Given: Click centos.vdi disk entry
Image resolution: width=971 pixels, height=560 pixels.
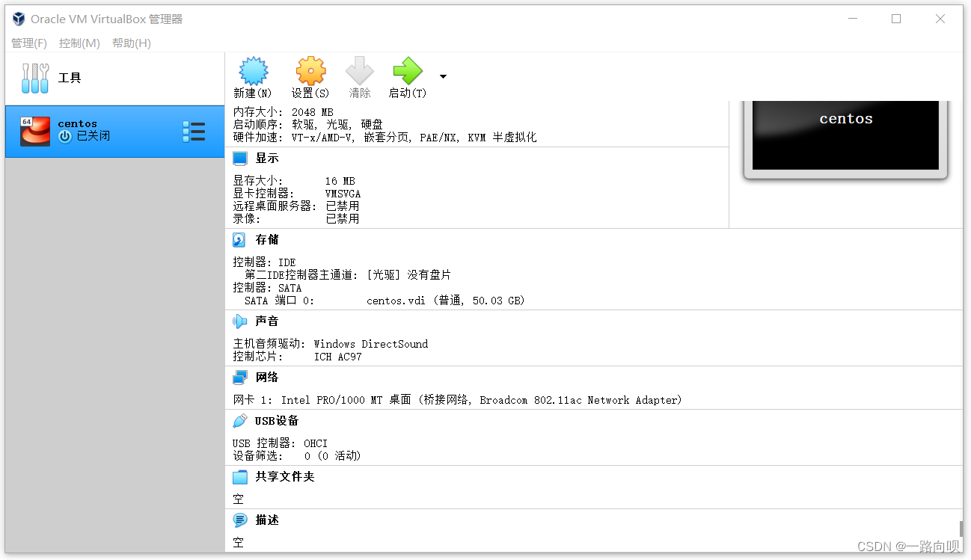Looking at the screenshot, I should coord(446,301).
